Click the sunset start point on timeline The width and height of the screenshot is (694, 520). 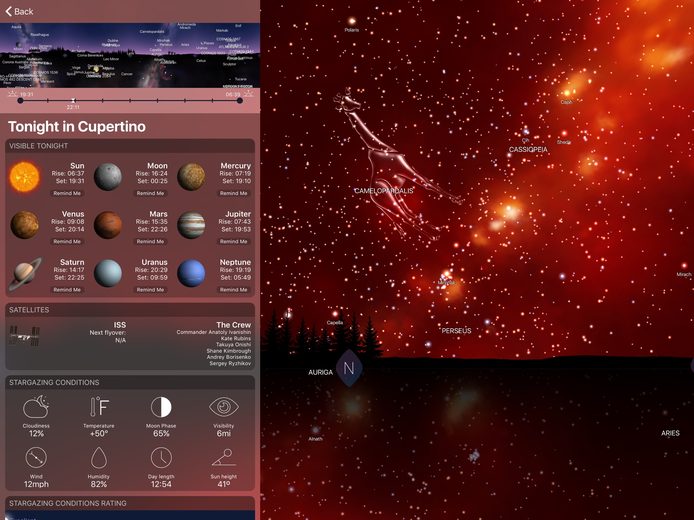[x=20, y=101]
